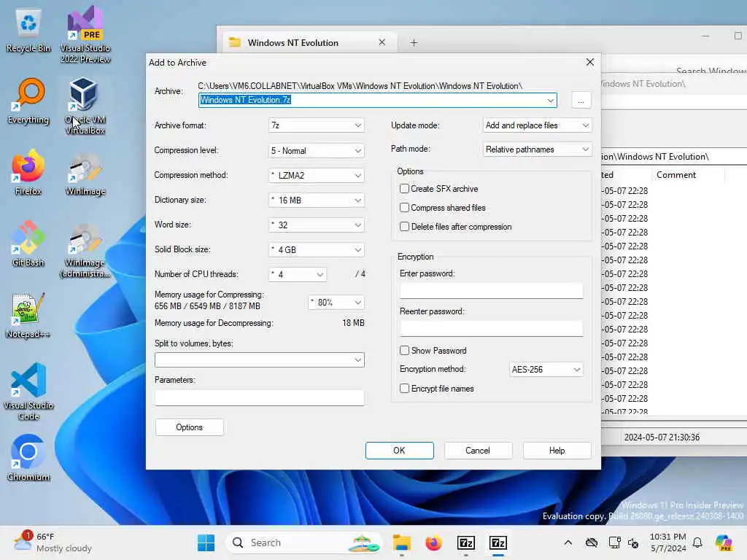Screen dimensions: 747x560
Task: Open the archive name history dropdown arrow
Action: pos(550,100)
